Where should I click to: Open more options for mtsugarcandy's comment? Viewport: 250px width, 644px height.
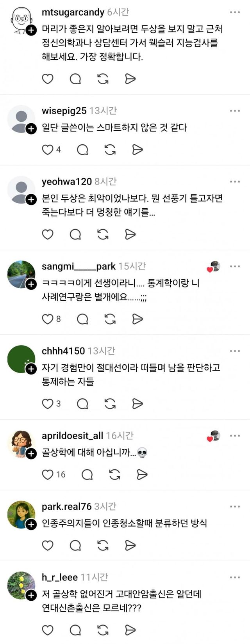[x=235, y=12]
